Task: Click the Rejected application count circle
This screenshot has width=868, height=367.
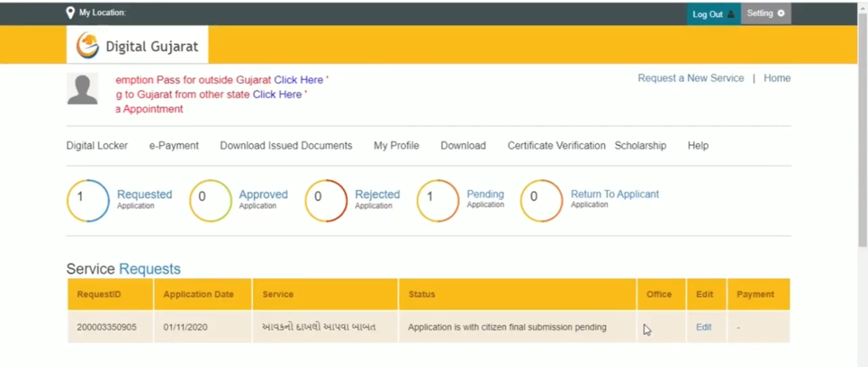Action: 326,201
